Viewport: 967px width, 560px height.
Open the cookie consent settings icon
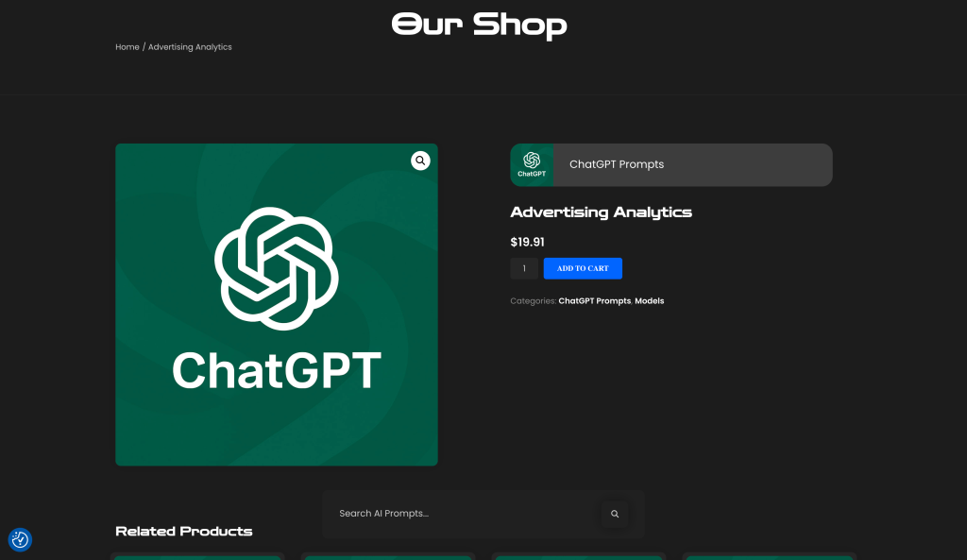(x=20, y=539)
